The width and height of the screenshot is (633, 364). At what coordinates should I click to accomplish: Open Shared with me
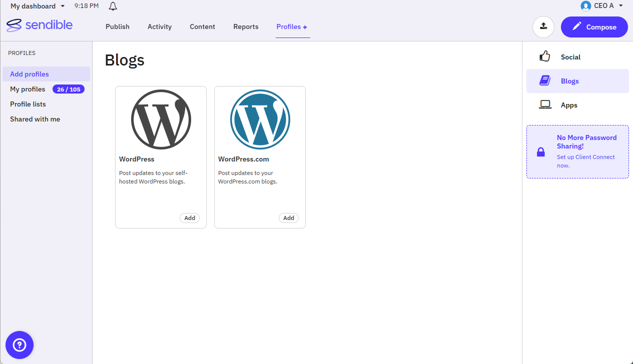coord(35,119)
